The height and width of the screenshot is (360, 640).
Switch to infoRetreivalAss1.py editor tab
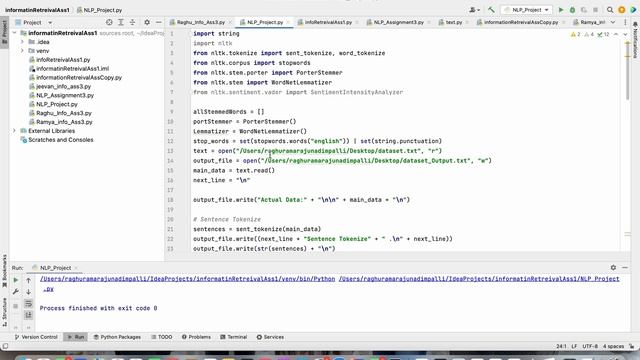click(x=327, y=22)
